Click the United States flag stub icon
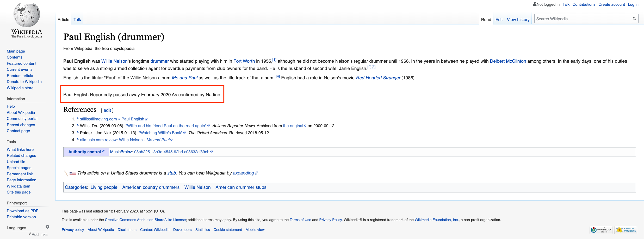The image size is (644, 239). [x=73, y=173]
